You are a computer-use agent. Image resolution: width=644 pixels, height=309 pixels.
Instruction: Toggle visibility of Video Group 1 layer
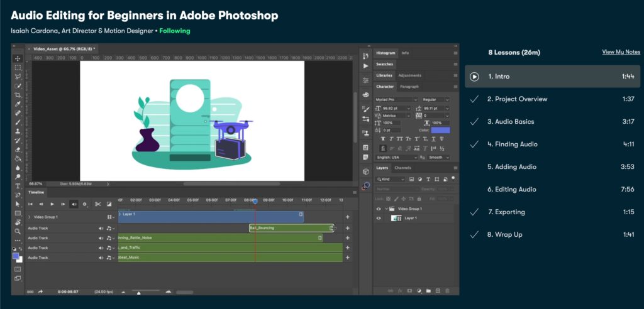[x=379, y=209]
